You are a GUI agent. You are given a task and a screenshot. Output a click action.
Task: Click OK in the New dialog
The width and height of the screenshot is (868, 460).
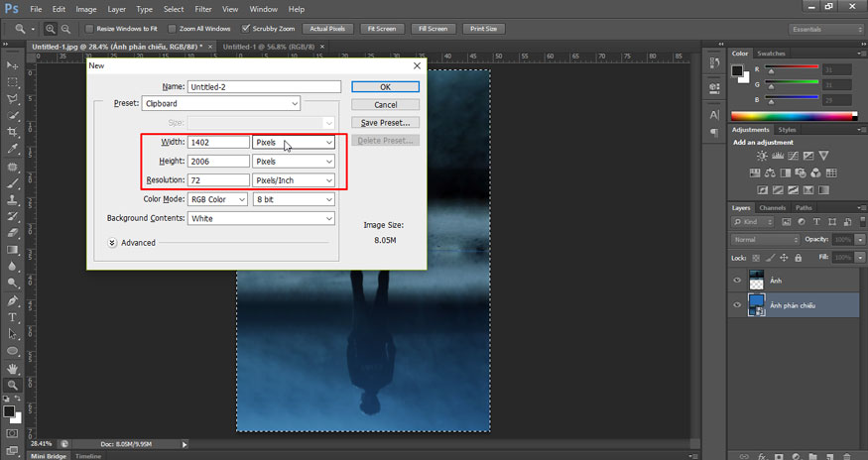(385, 87)
